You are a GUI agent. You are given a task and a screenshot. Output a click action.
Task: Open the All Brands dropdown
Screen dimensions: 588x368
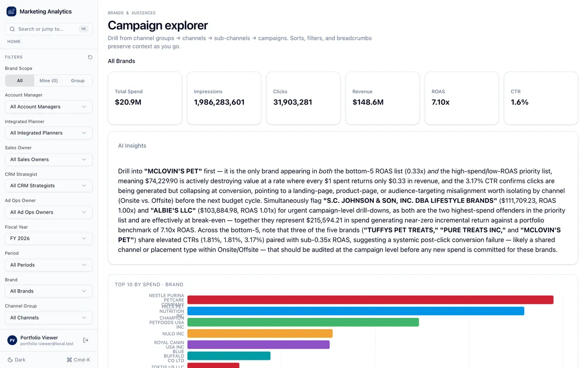[x=49, y=291]
